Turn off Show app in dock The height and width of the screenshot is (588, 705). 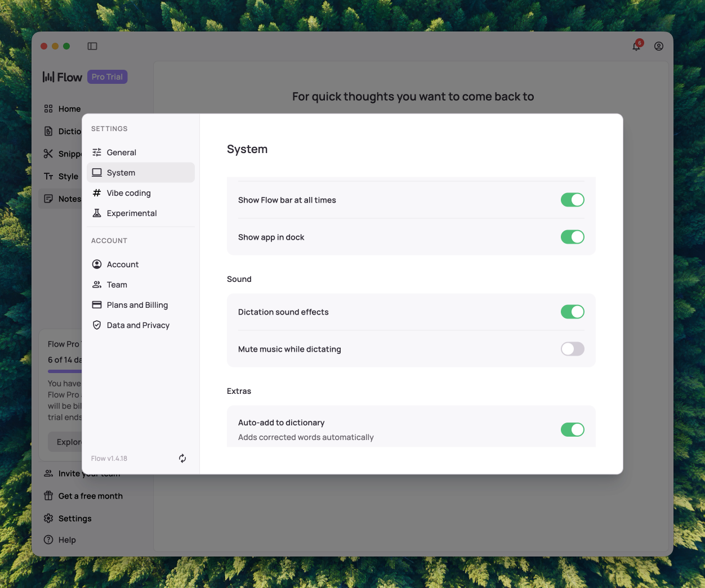click(572, 237)
